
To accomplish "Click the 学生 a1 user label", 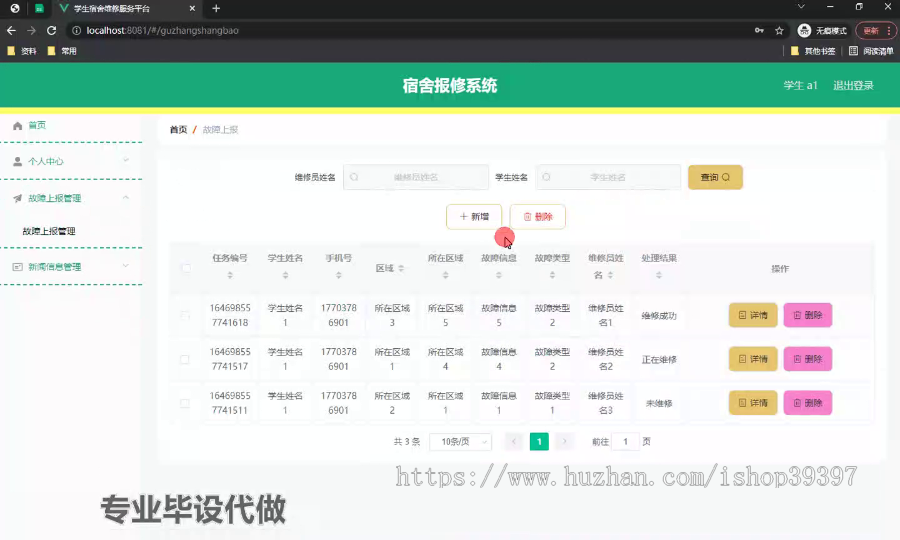I will pos(800,86).
